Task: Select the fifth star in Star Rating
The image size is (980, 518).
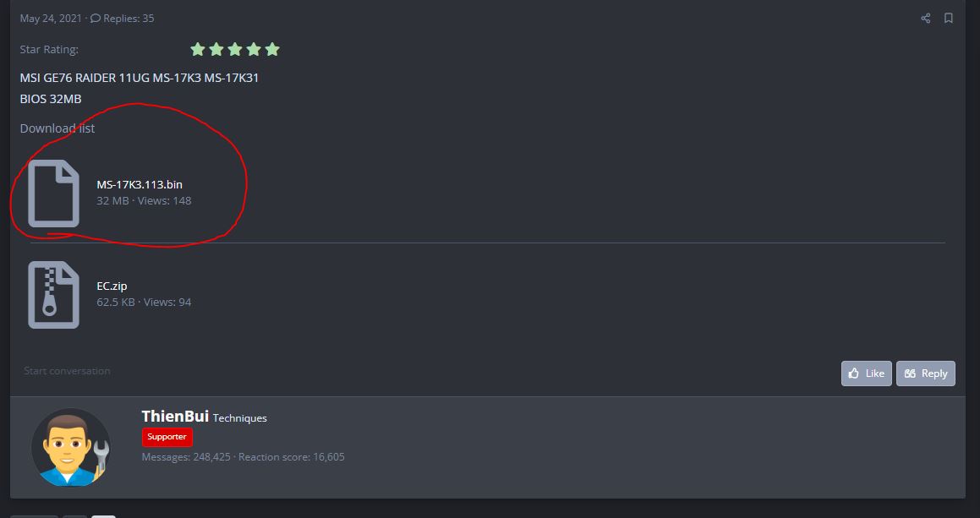Action: 272,49
